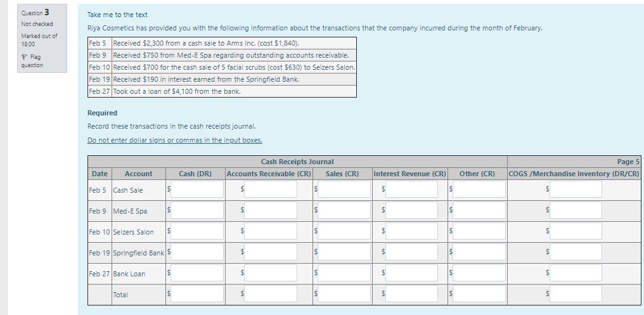Click Total row Accounts Receivable input

tap(271, 294)
